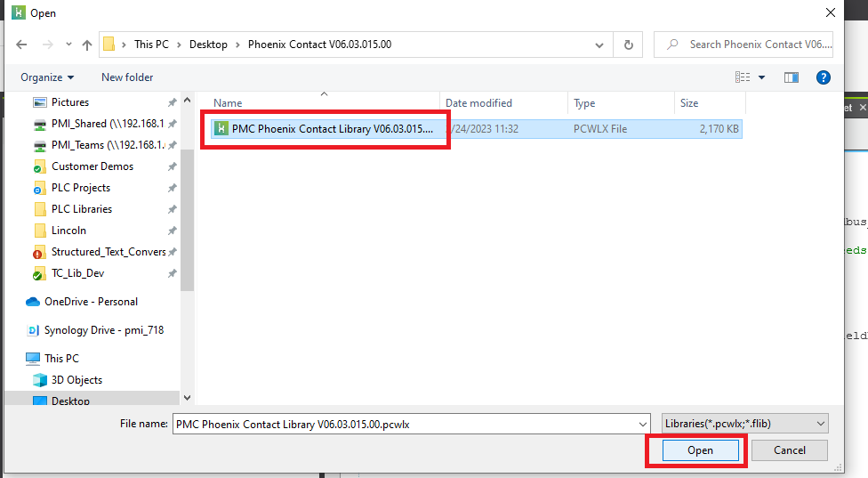Sort files by Name column header
The image size is (868, 478).
[x=228, y=103]
